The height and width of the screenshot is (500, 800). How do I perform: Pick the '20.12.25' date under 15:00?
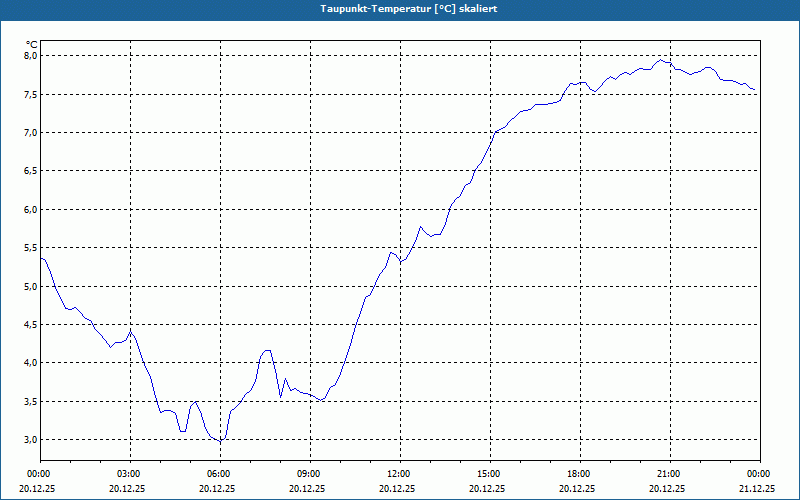pos(487,488)
